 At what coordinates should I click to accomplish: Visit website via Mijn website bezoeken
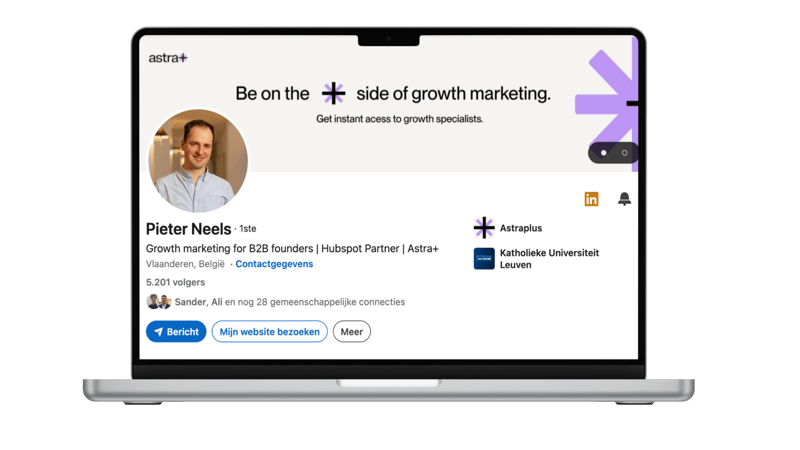pyautogui.click(x=270, y=332)
